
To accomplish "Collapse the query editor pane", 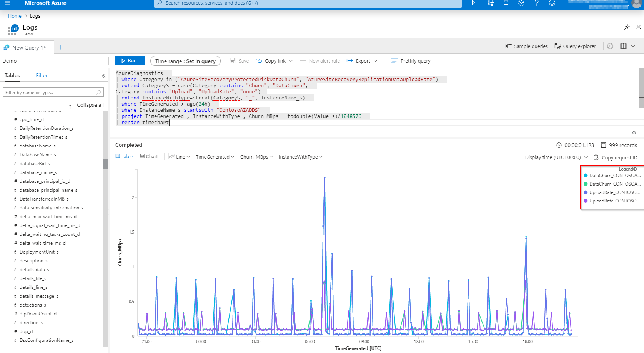I will (x=634, y=133).
